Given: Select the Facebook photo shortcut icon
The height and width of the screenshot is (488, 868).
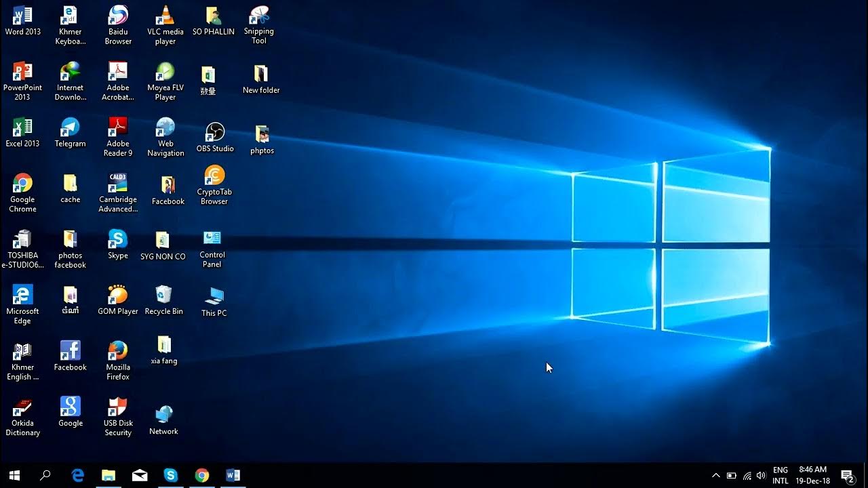Looking at the screenshot, I should 168,190.
